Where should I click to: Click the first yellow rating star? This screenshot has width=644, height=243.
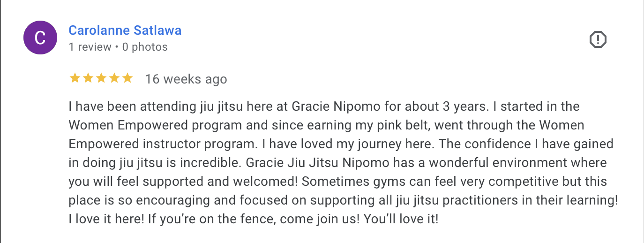[x=75, y=78]
